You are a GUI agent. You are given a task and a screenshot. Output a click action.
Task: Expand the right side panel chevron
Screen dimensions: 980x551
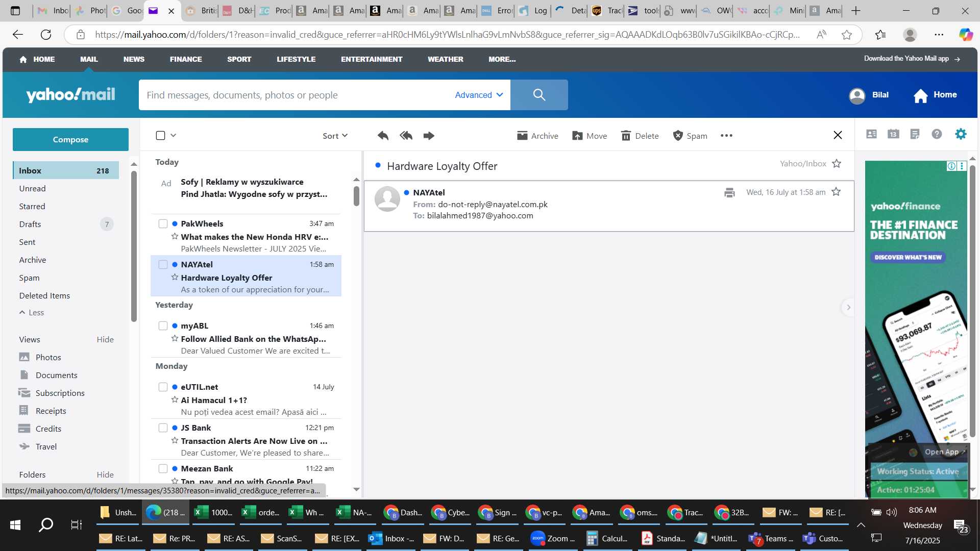pyautogui.click(x=848, y=307)
